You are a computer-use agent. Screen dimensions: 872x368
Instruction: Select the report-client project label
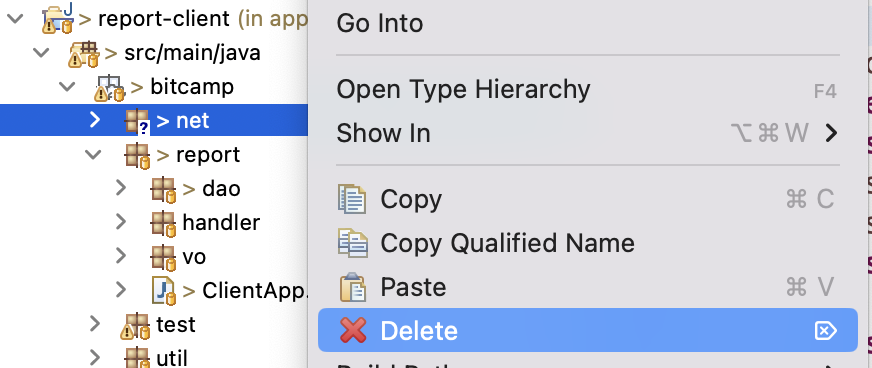[x=164, y=19]
